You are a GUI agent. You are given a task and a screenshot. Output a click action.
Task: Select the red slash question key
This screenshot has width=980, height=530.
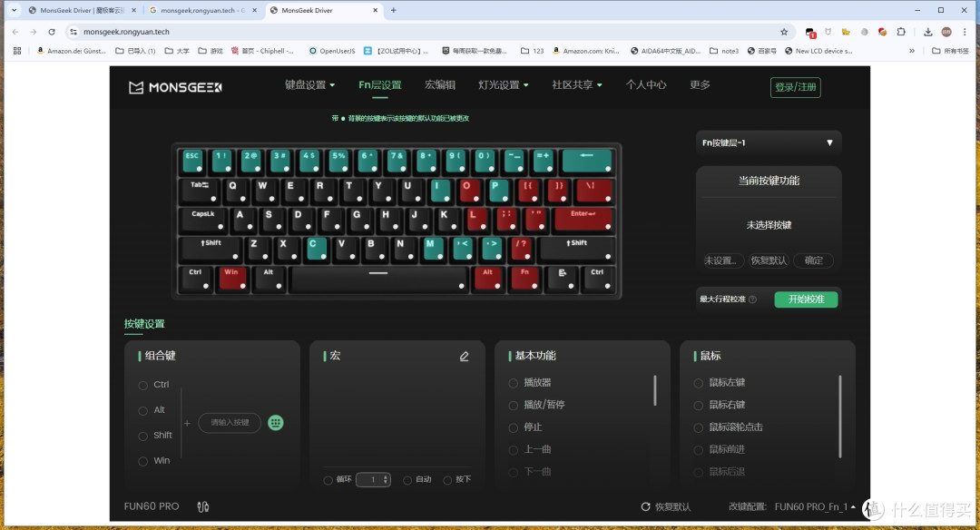521,248
